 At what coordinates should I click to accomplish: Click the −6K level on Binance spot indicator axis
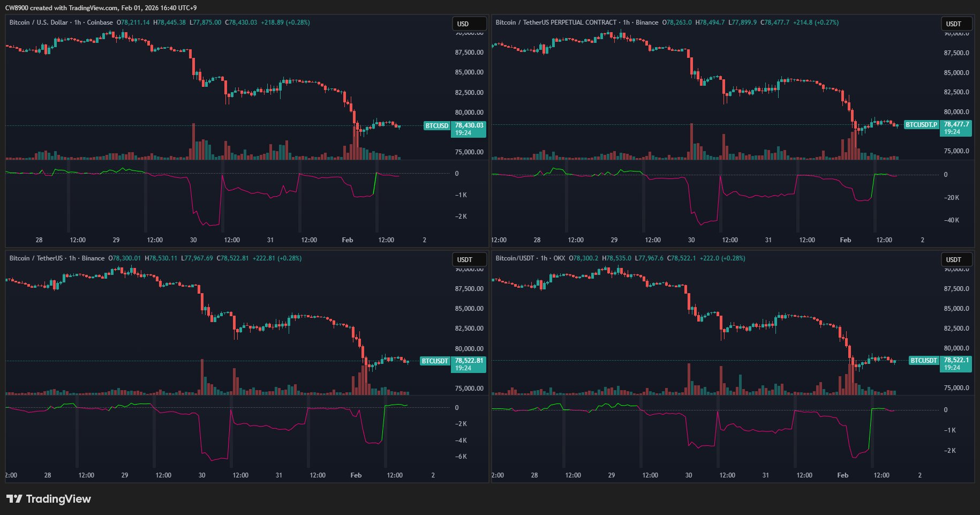pyautogui.click(x=461, y=457)
